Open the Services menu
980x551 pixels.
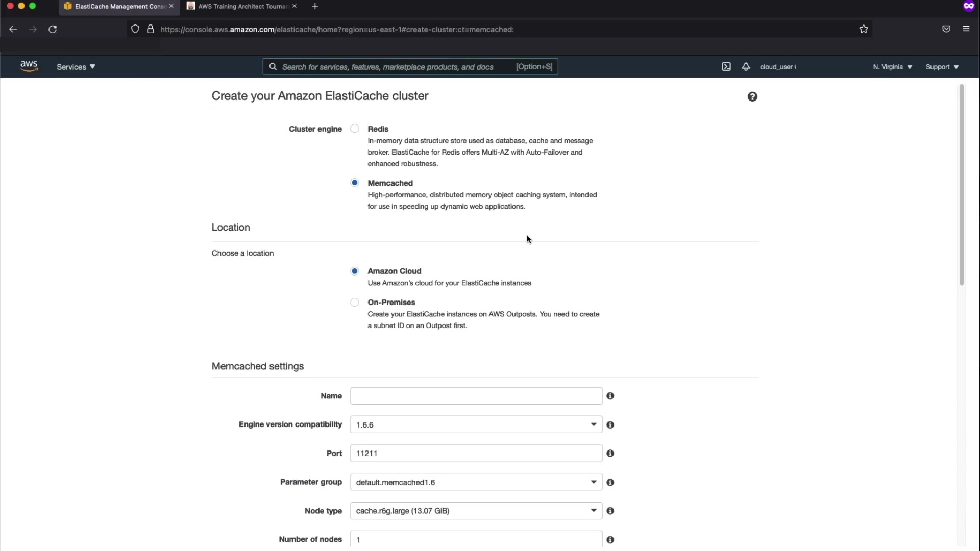(x=76, y=67)
